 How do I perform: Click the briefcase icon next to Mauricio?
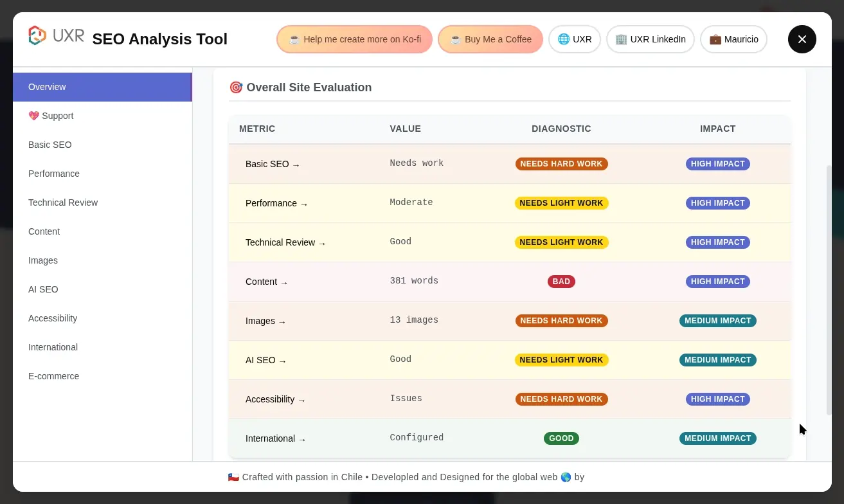pyautogui.click(x=715, y=39)
